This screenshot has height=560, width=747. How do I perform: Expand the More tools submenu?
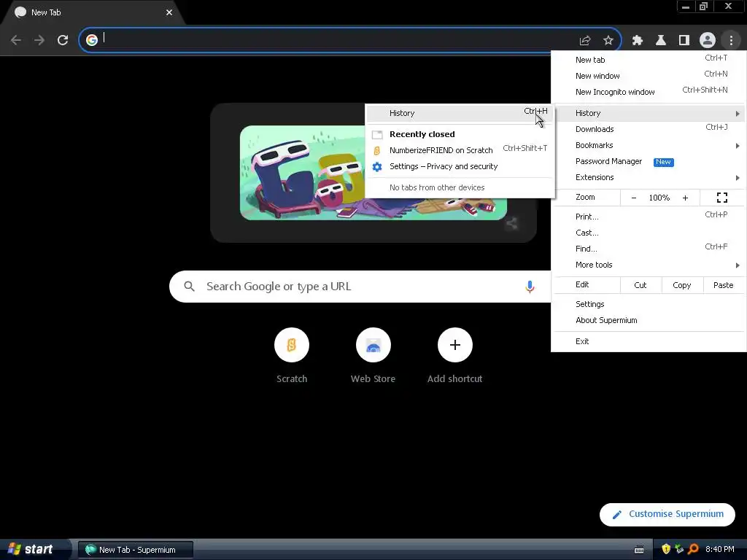649,265
